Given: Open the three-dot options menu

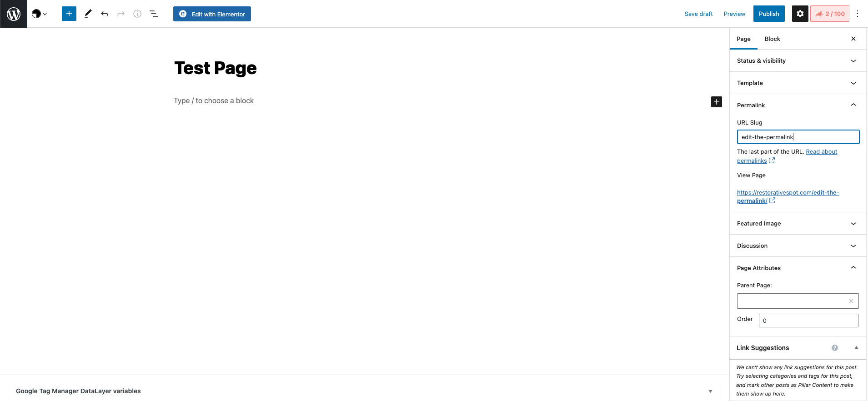Looking at the screenshot, I should click(x=858, y=14).
